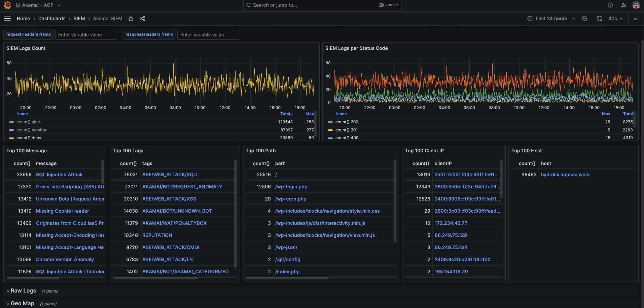Click the clock icon in time picker
This screenshot has width=644, height=308.
530,19
